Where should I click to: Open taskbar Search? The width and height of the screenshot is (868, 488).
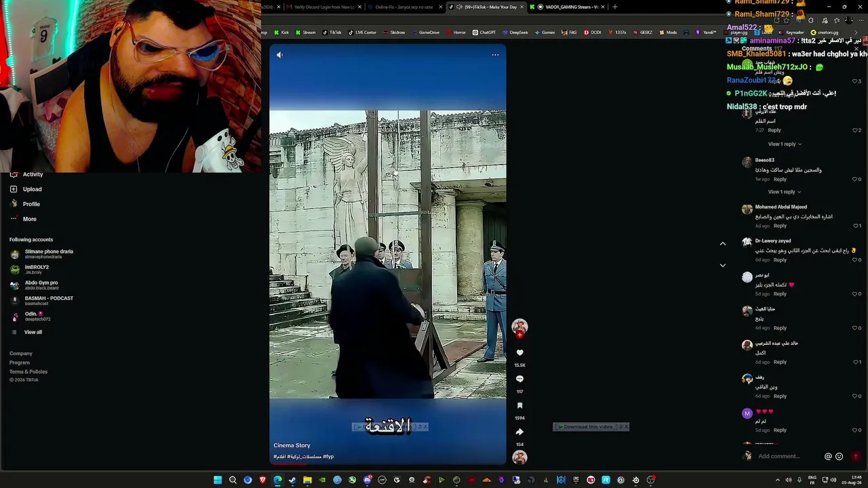(233, 481)
